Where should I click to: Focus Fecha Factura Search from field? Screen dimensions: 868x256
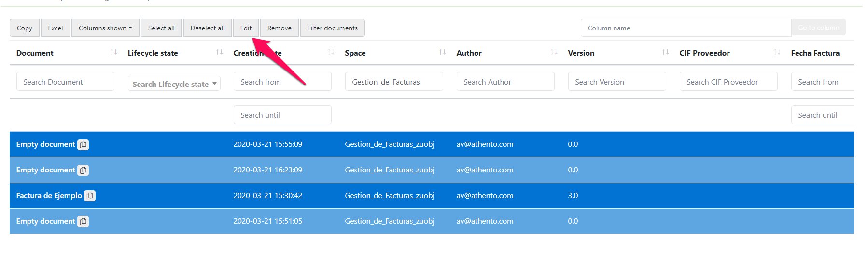point(823,82)
